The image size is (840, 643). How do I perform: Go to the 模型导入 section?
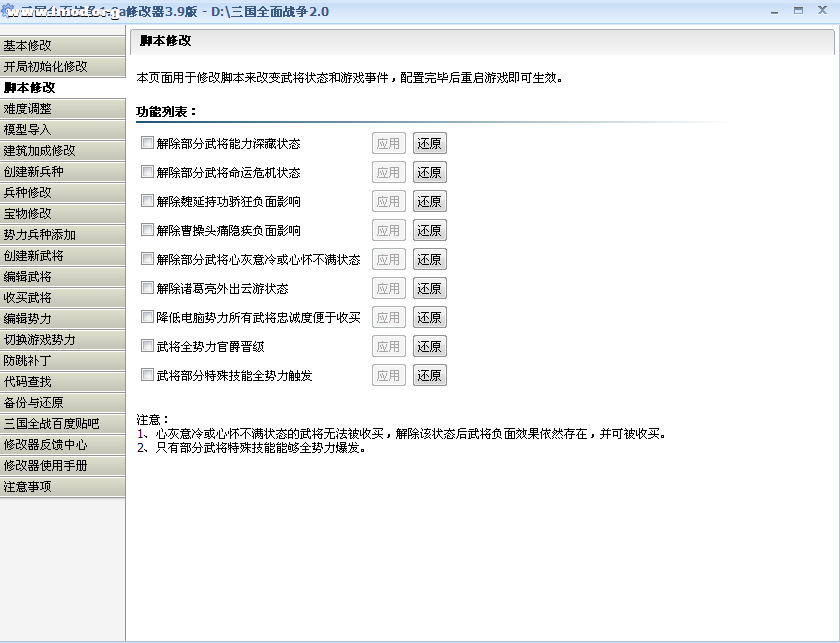pos(62,129)
